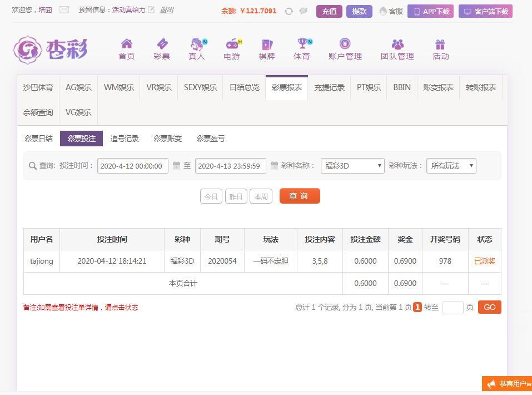Click the 充值 recharge button
The image size is (532, 395).
[329, 11]
